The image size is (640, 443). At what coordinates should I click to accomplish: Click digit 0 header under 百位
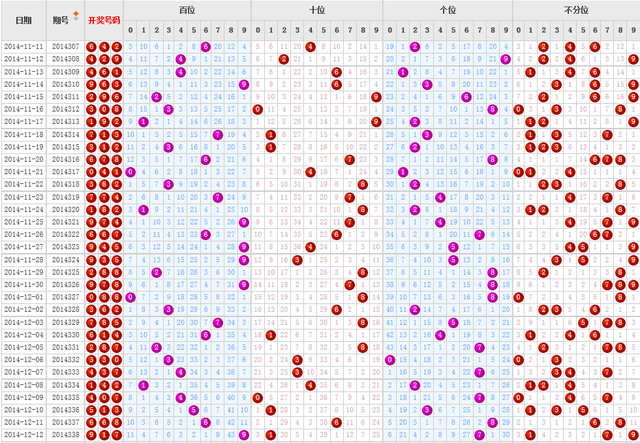130,31
